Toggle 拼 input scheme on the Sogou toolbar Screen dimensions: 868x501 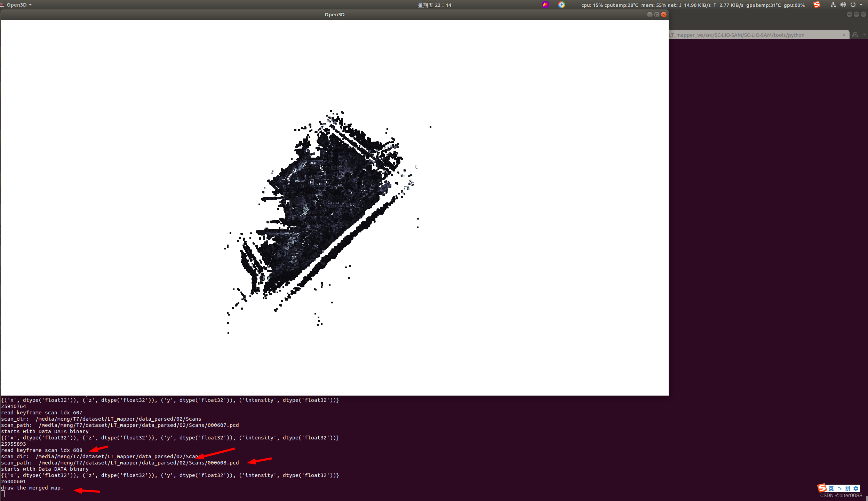(848, 488)
